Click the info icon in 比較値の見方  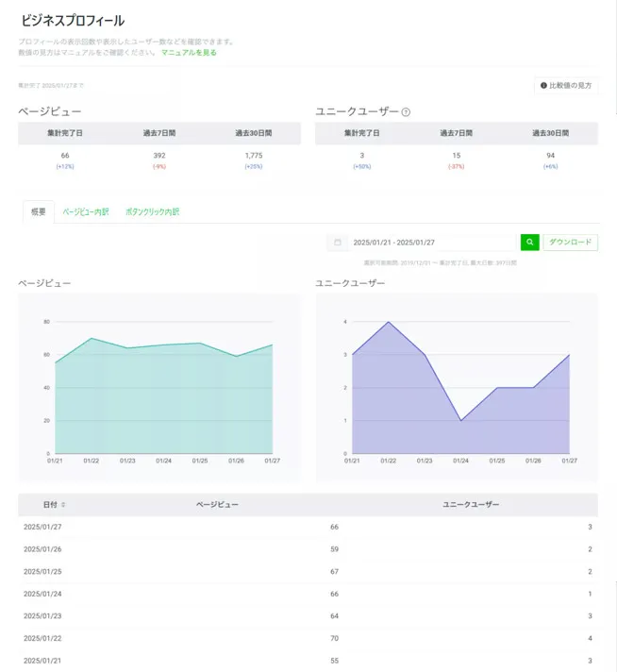pos(543,86)
